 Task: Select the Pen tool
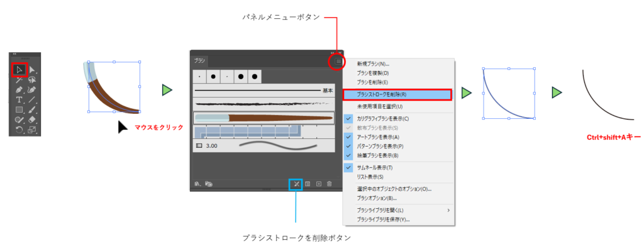(x=19, y=89)
